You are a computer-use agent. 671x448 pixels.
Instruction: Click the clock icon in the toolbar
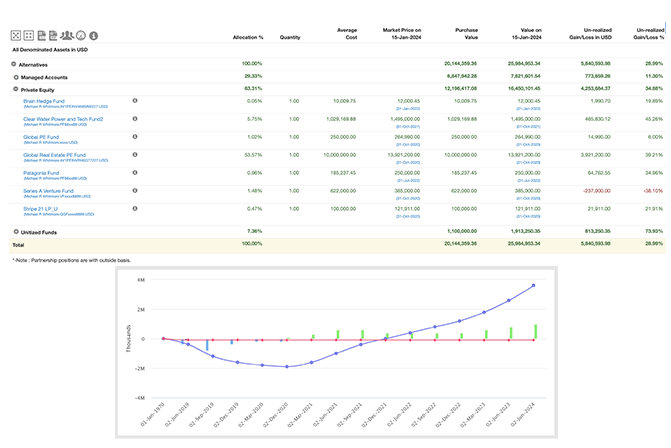coord(80,35)
